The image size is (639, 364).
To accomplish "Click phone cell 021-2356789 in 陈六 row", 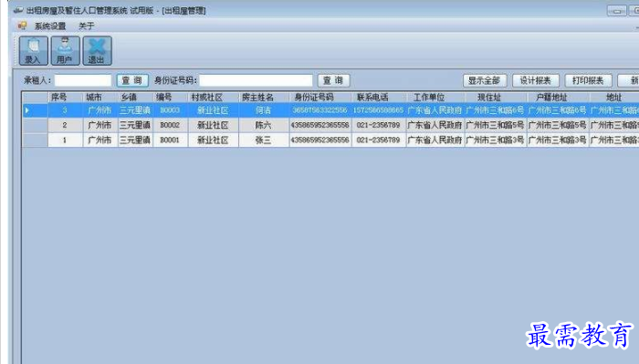I will coord(379,125).
